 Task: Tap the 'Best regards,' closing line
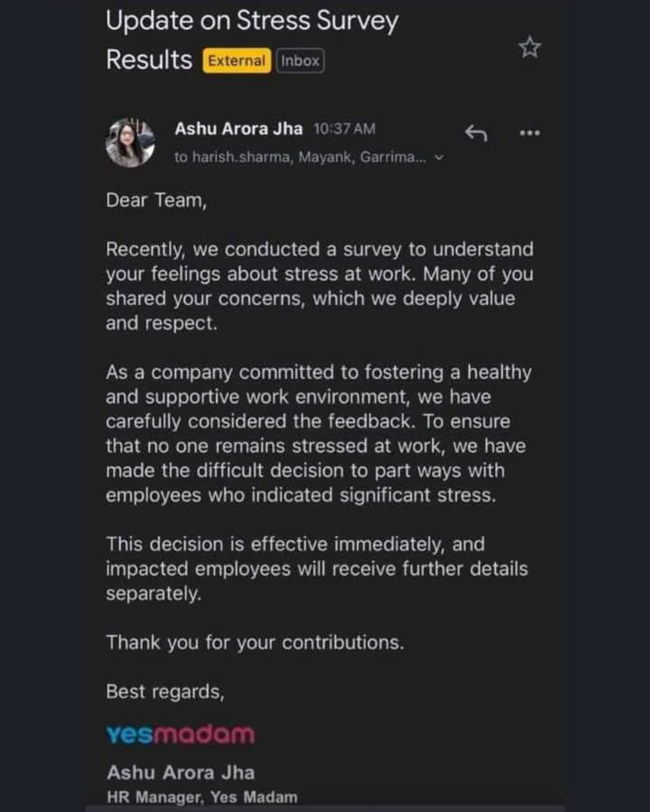pos(165,692)
